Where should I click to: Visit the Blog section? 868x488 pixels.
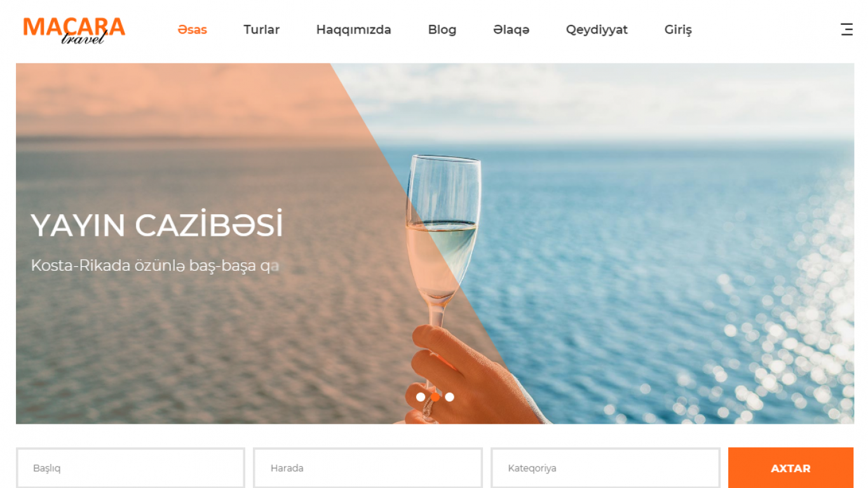(442, 30)
